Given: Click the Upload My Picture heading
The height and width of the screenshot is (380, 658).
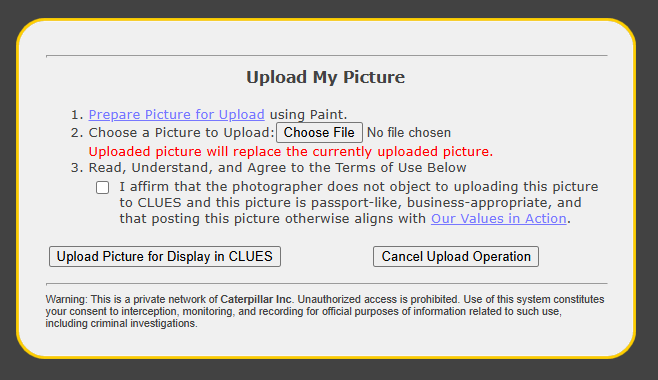Looking at the screenshot, I should pyautogui.click(x=326, y=77).
